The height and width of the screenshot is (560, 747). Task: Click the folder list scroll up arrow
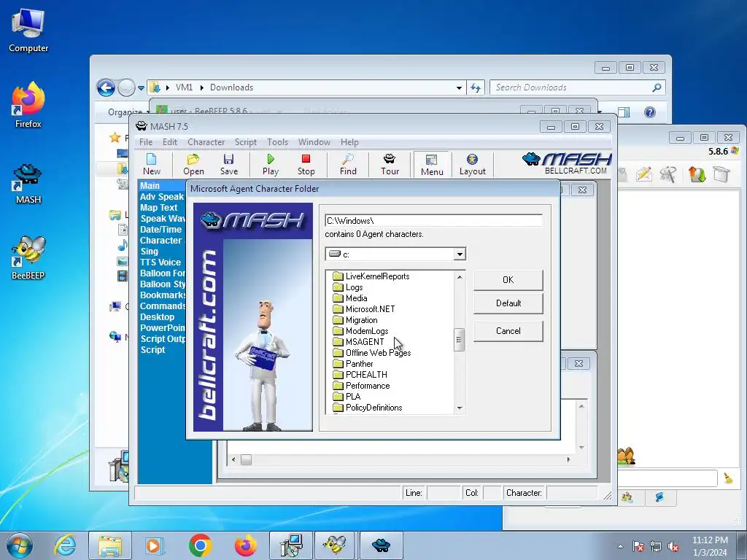(x=460, y=277)
